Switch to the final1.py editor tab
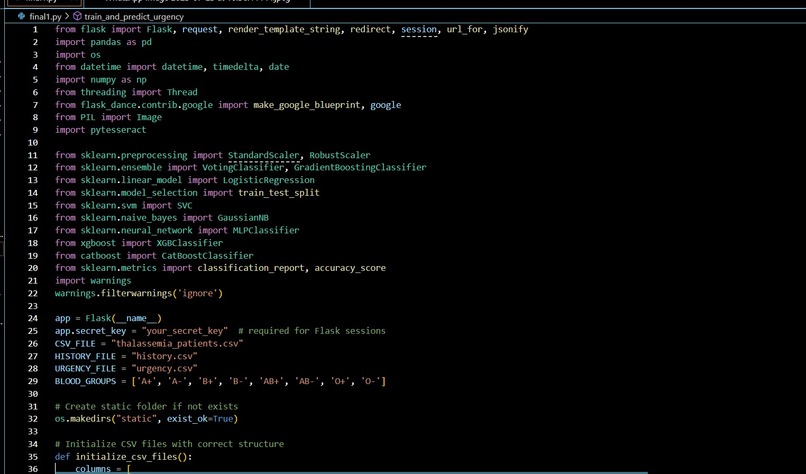The image size is (806, 474). [42, 2]
